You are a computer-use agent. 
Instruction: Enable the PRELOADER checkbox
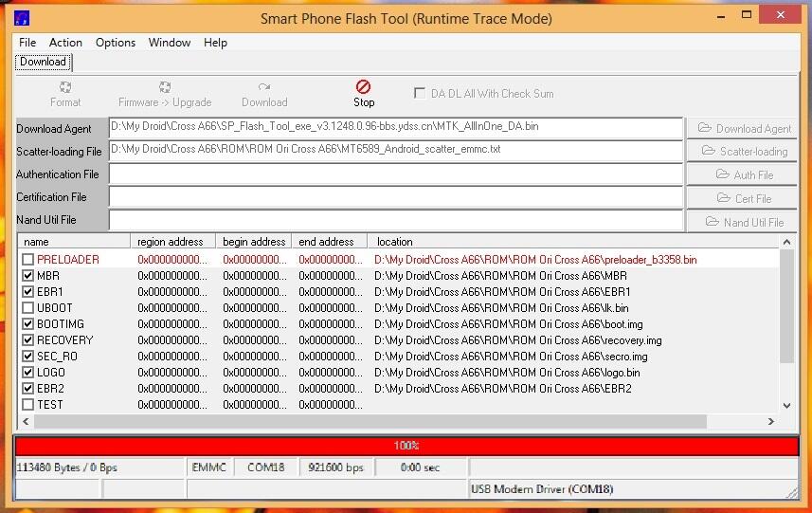tap(28, 259)
